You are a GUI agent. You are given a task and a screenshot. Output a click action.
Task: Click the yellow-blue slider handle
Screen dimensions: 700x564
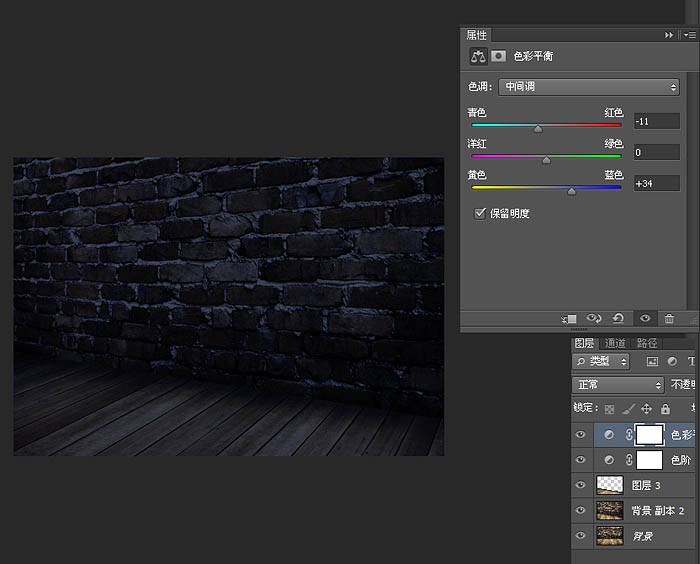click(x=571, y=190)
